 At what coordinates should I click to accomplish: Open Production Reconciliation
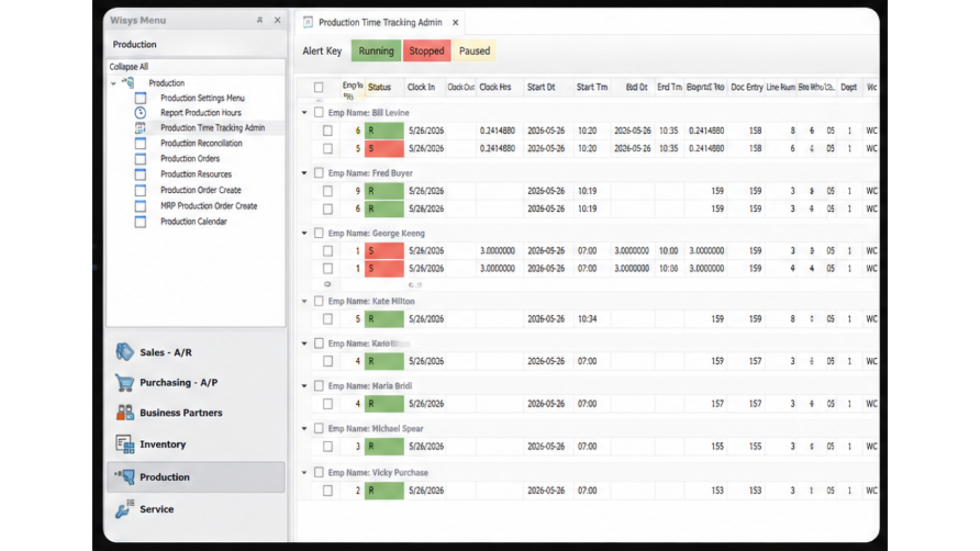(x=202, y=143)
